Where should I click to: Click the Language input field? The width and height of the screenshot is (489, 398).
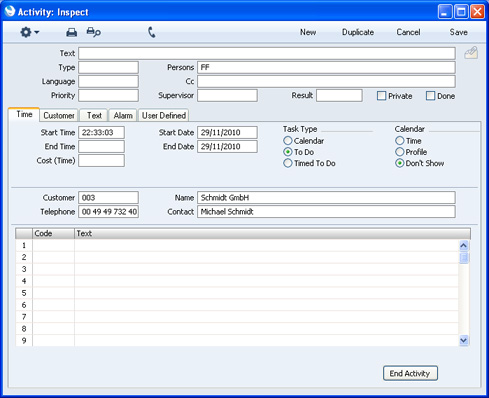pos(108,81)
